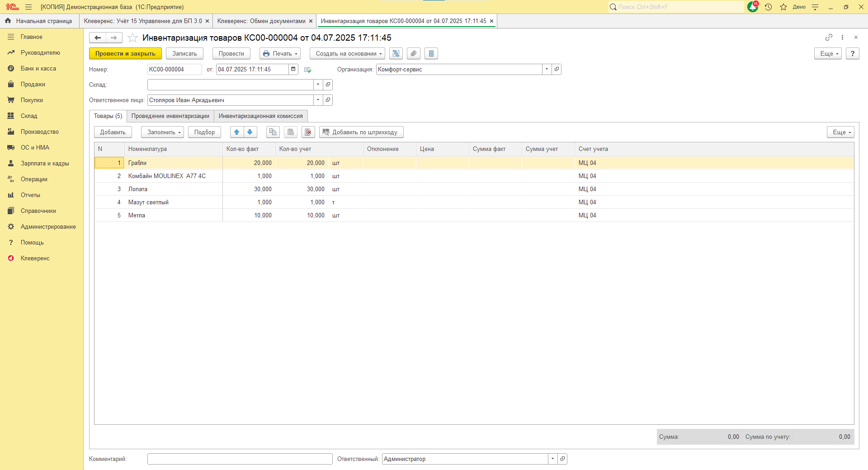Open the Склад section in sidebar
The image size is (868, 470).
coord(29,116)
